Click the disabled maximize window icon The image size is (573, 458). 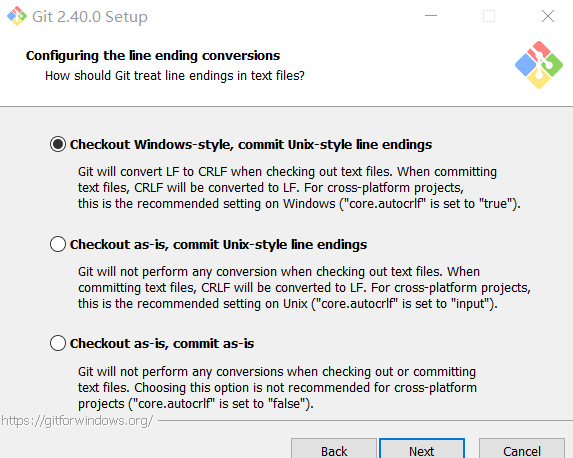coord(489,16)
